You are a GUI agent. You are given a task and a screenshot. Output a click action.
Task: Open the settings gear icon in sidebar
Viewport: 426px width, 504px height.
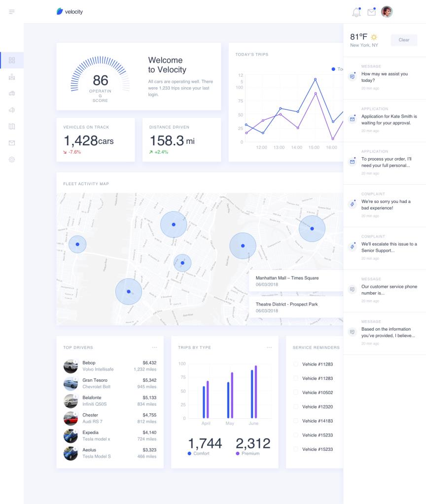12,160
